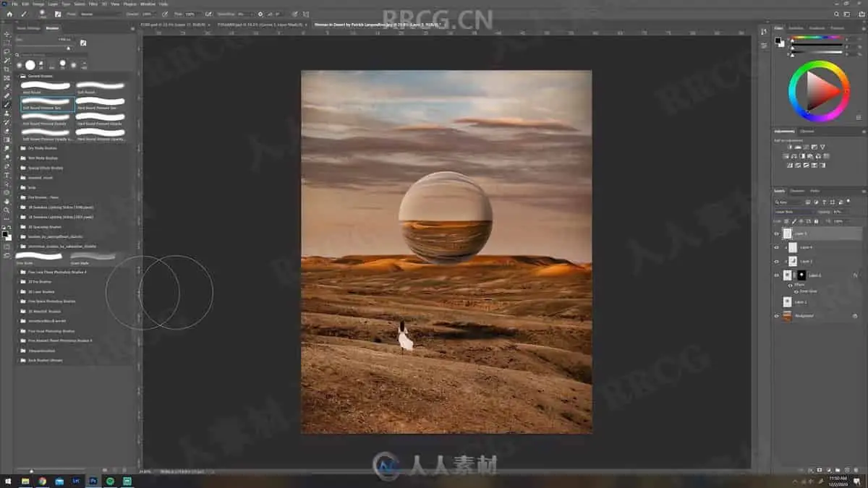Click the layer fx icon on Layer 6
The height and width of the screenshot is (488, 868).
(x=855, y=275)
